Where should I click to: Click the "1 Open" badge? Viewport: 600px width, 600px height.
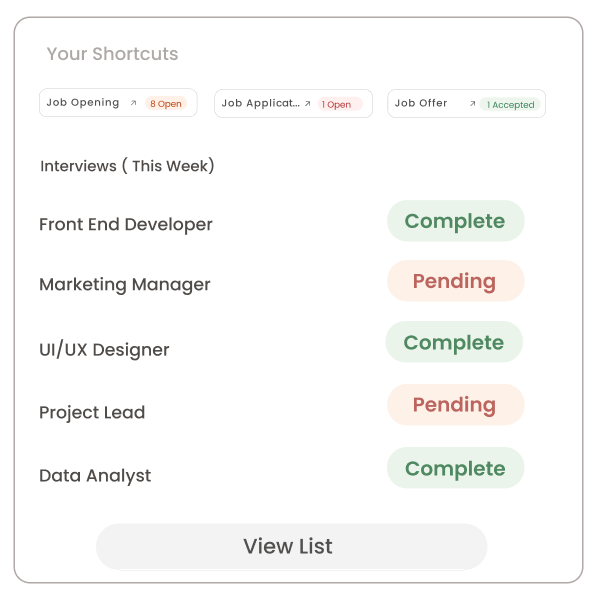tap(337, 104)
